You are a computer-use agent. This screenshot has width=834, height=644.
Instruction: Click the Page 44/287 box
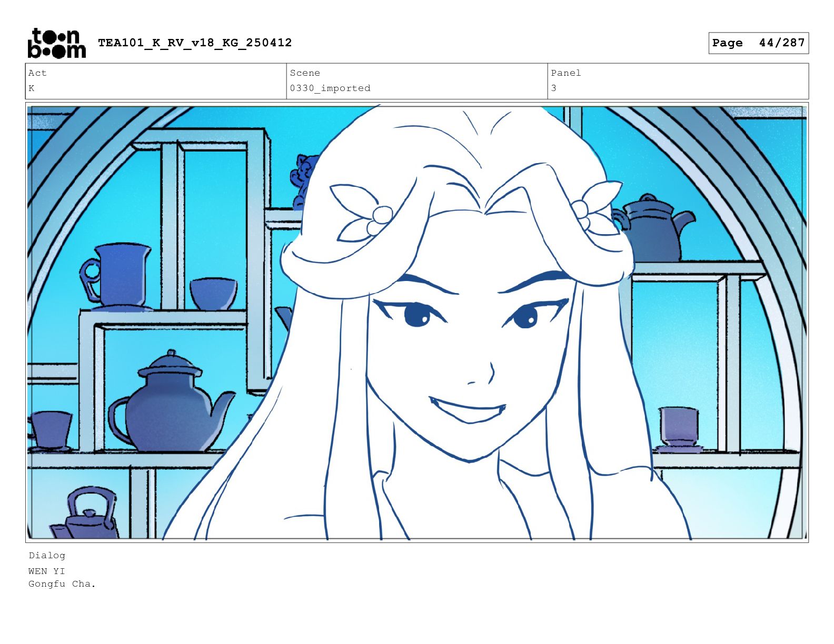(758, 43)
